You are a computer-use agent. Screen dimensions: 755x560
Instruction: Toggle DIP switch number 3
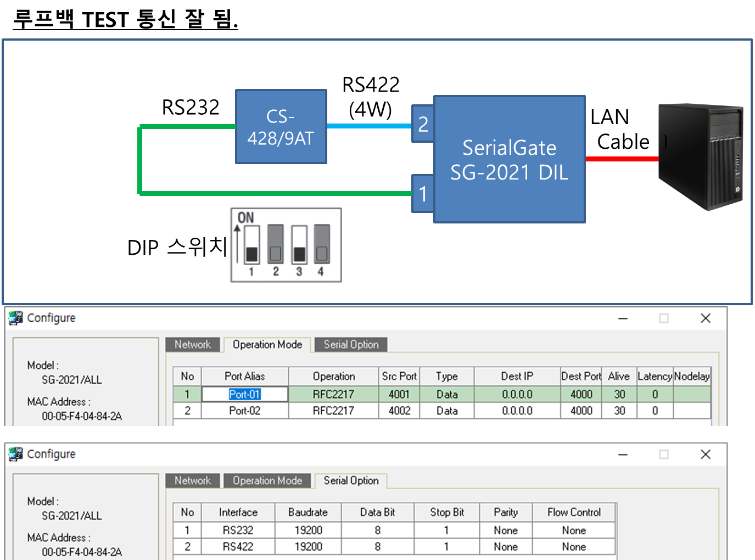[x=299, y=244]
